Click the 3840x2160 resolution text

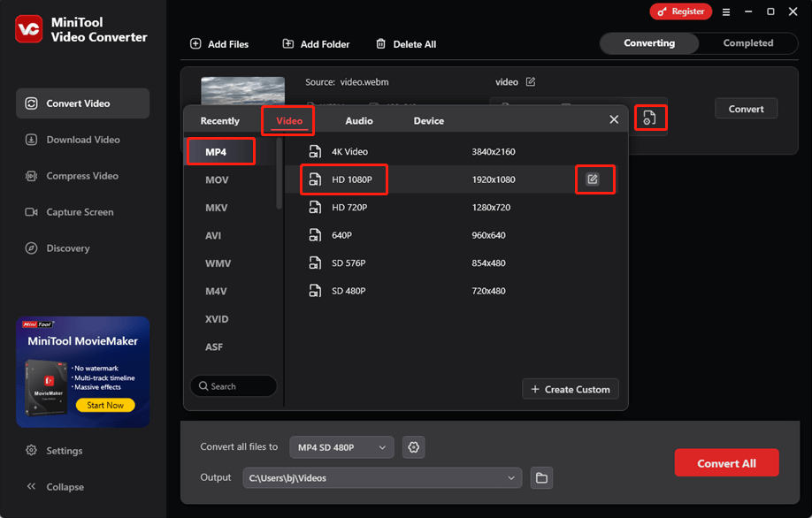point(494,152)
